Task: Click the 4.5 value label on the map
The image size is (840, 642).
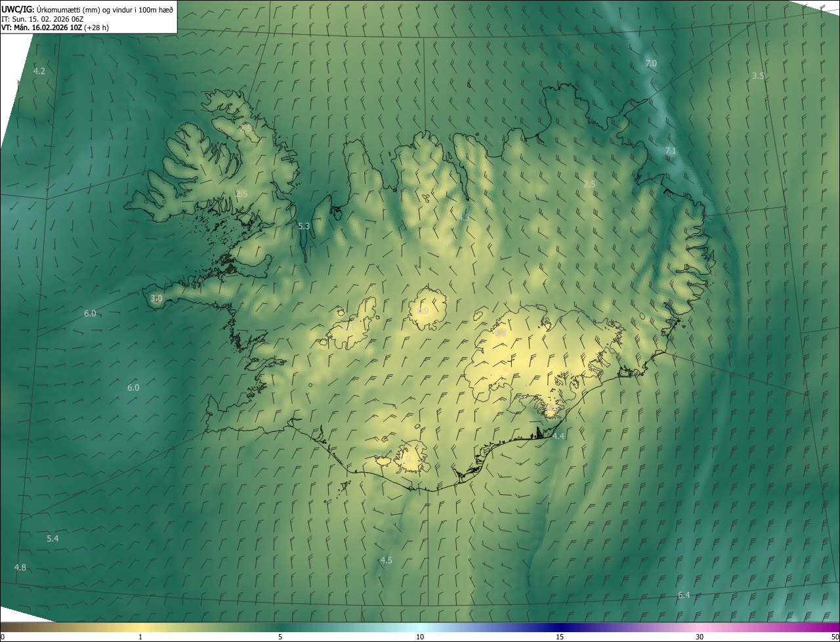Action: pos(386,561)
